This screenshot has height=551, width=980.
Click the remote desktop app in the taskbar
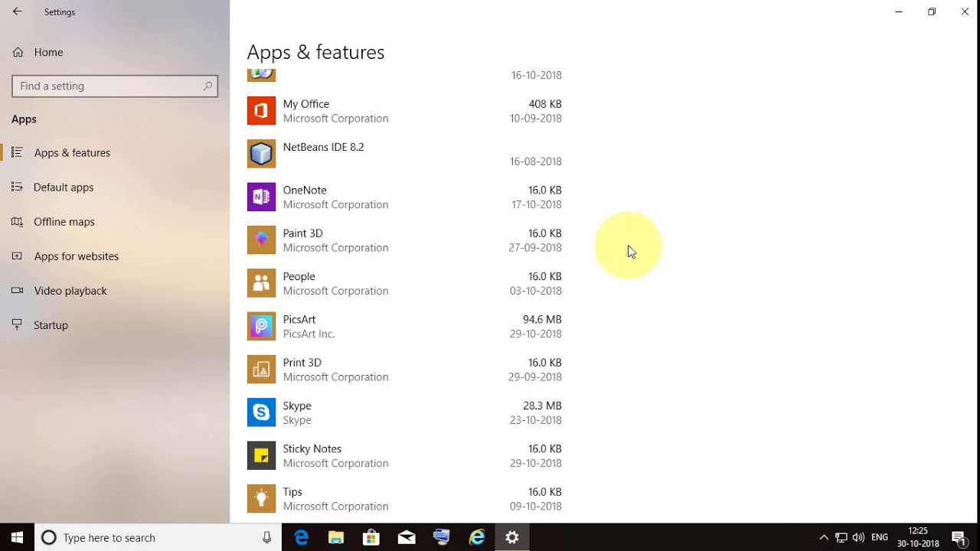442,537
